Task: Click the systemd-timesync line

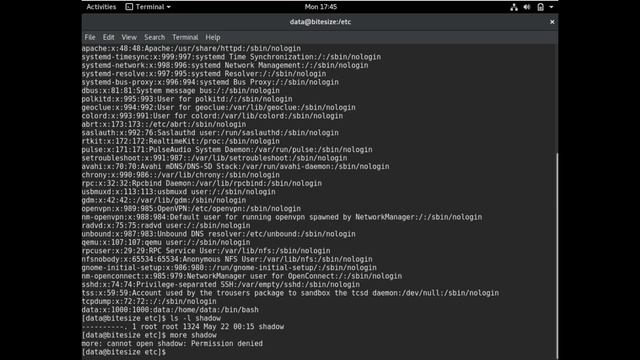Action: click(231, 57)
